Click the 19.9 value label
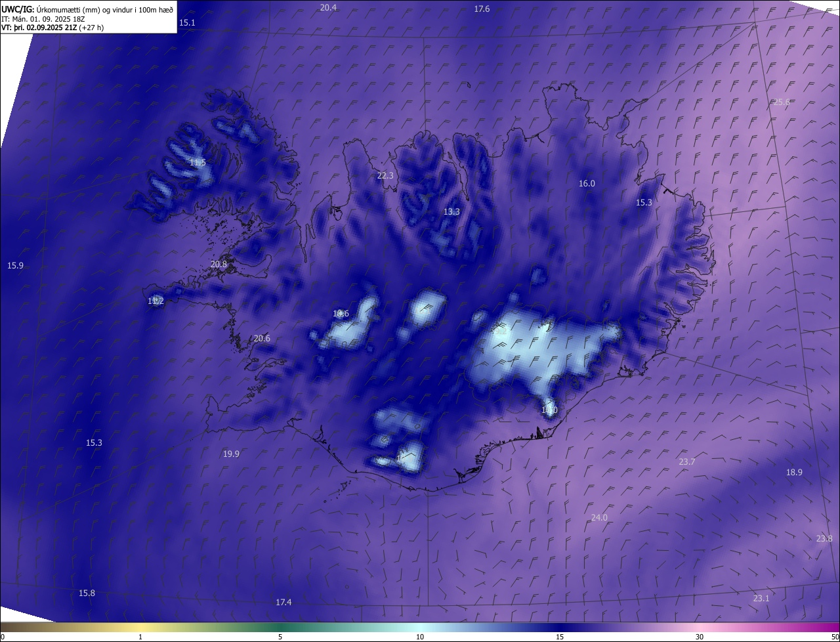Image resolution: width=840 pixels, height=642 pixels. tap(231, 454)
